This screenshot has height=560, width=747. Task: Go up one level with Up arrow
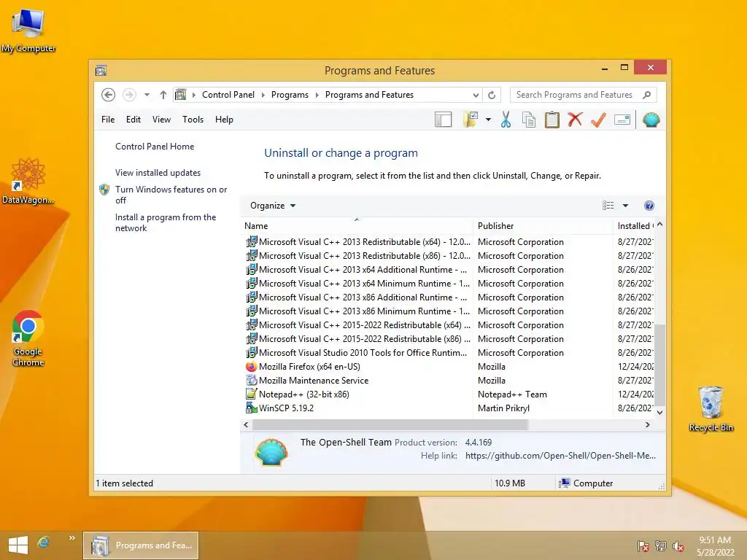163,95
